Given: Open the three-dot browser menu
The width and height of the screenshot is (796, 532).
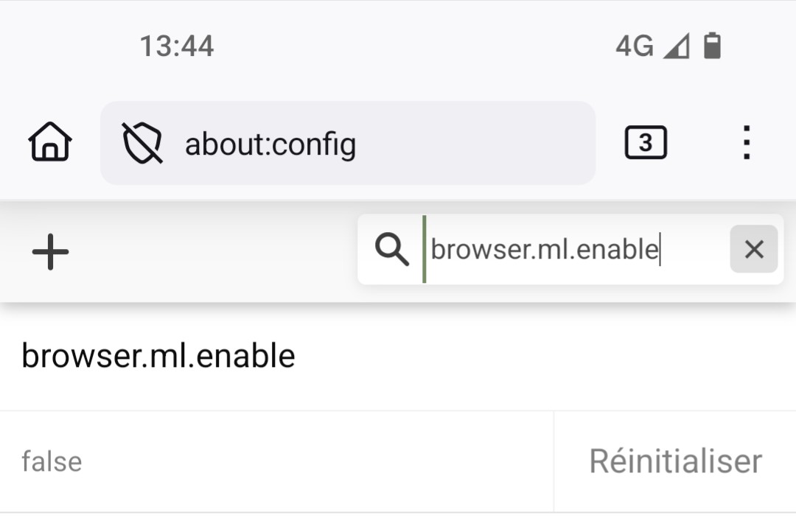Looking at the screenshot, I should point(747,143).
